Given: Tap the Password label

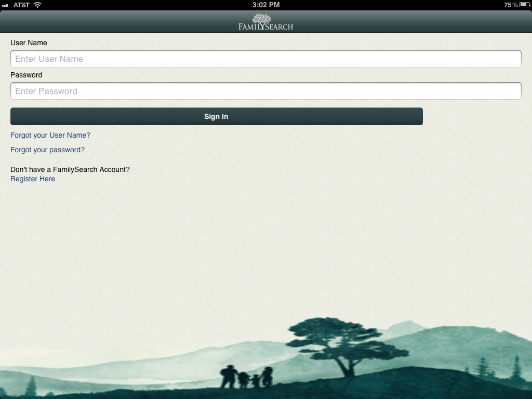Looking at the screenshot, I should coord(26,75).
